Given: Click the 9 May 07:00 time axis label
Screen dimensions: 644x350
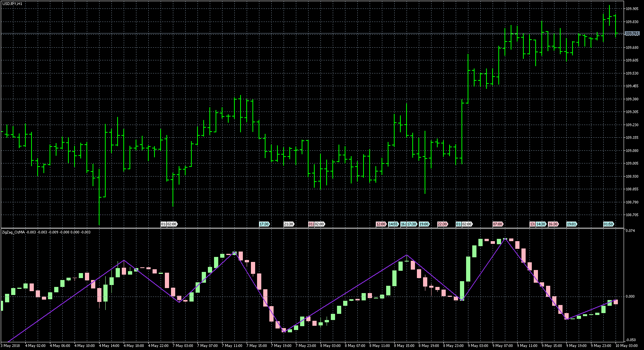Looking at the screenshot, I should click(x=503, y=346).
